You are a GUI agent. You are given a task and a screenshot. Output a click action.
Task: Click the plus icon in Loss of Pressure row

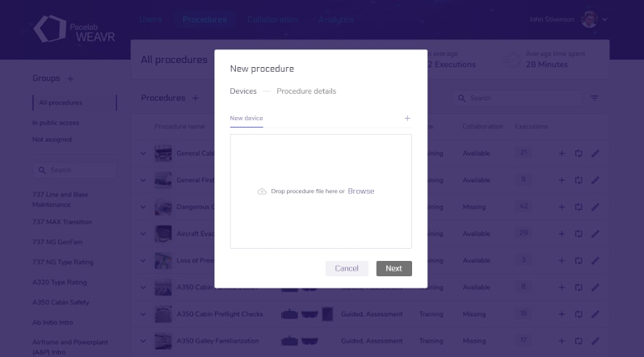(x=562, y=261)
